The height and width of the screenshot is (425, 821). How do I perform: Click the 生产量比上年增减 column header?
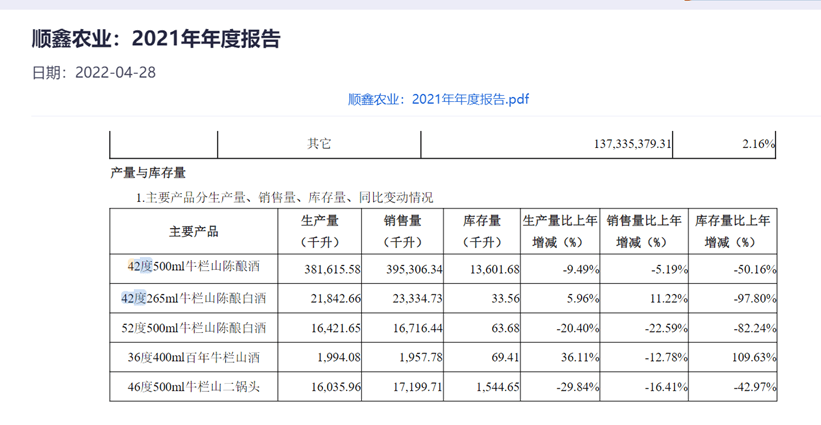560,231
